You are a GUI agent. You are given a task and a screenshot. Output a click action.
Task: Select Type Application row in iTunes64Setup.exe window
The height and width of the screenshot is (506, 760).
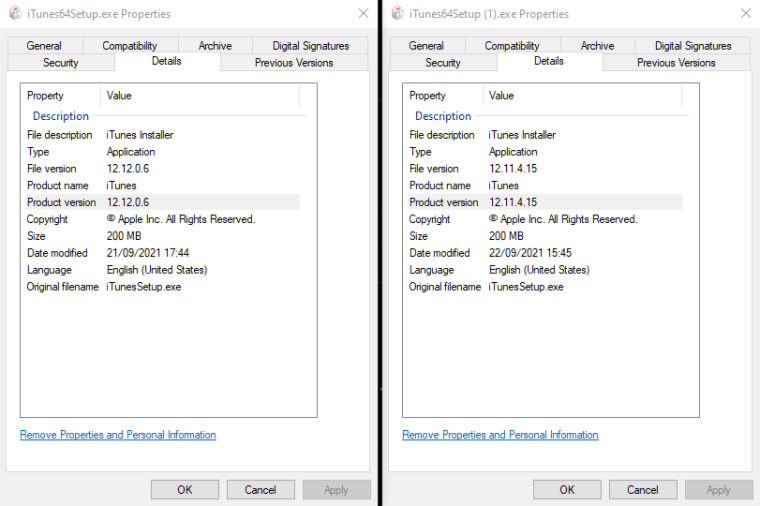(162, 152)
